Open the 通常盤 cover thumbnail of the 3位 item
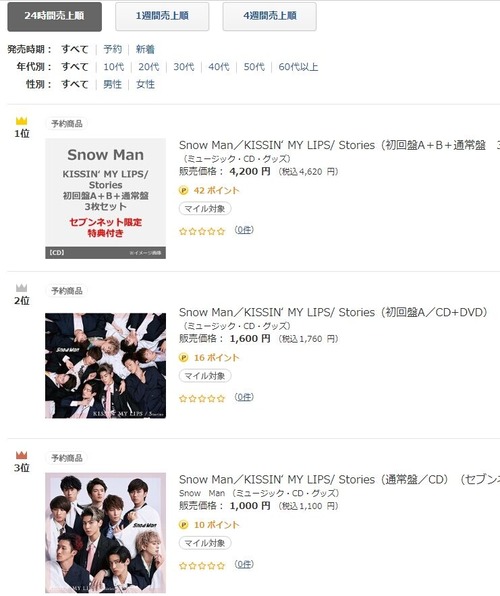This screenshot has height=596, width=500. point(105,533)
